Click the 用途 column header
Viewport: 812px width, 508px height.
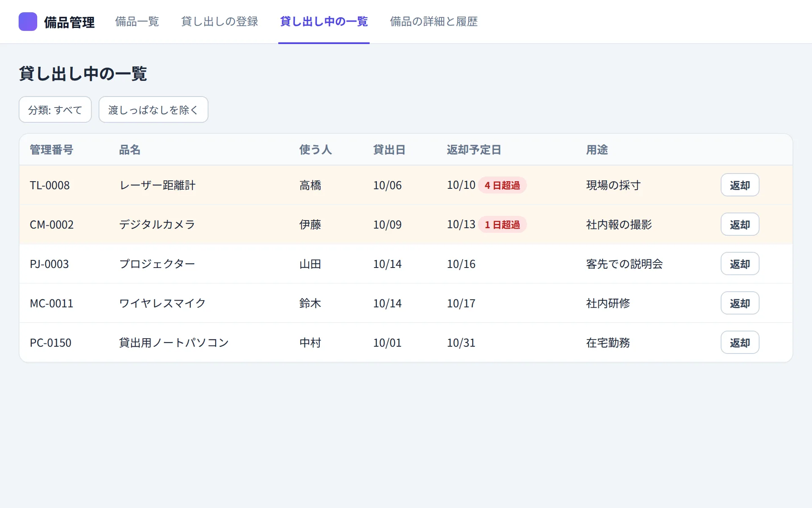click(x=597, y=150)
